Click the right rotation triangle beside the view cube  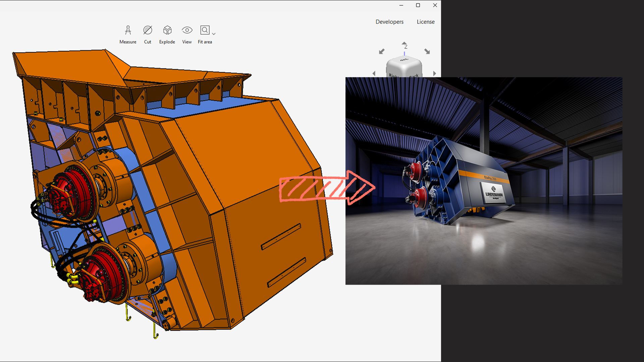point(435,73)
